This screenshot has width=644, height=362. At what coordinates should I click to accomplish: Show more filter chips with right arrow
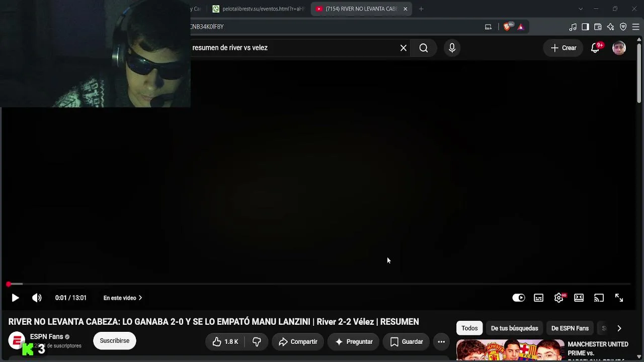tap(619, 328)
